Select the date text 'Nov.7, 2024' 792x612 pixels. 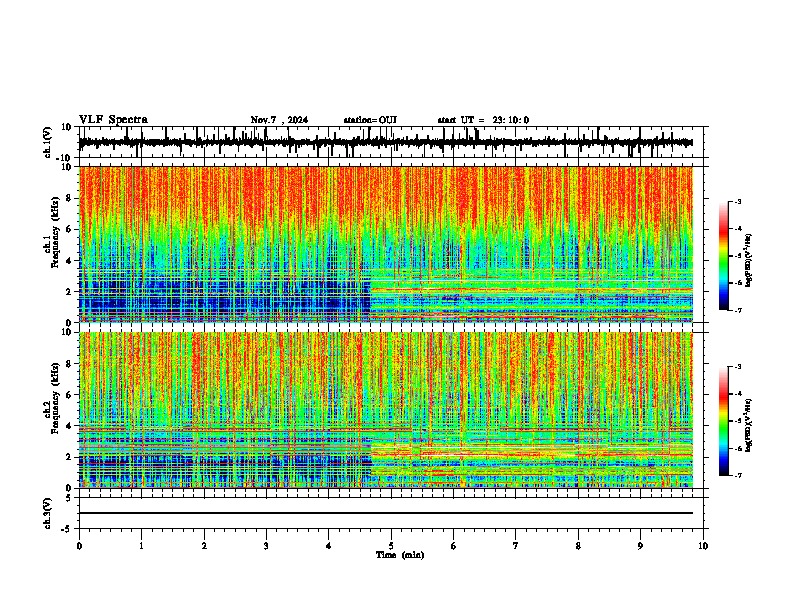[x=279, y=120]
